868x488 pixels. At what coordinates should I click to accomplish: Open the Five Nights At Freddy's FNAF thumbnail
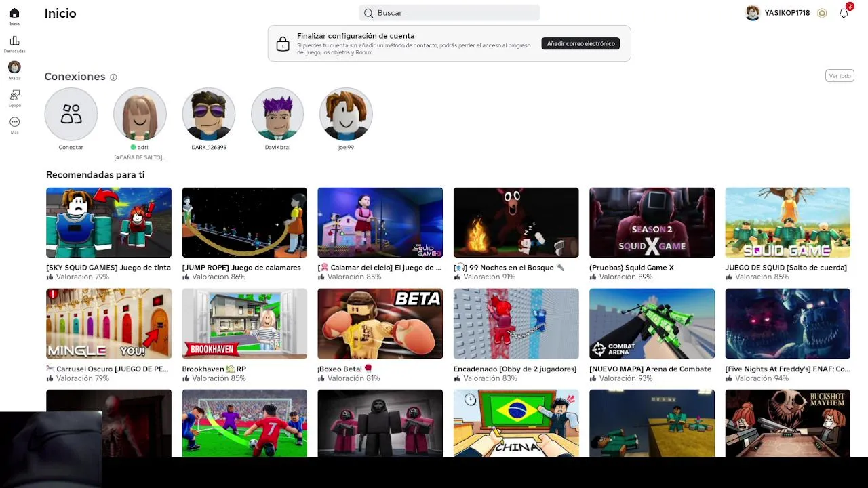click(787, 323)
